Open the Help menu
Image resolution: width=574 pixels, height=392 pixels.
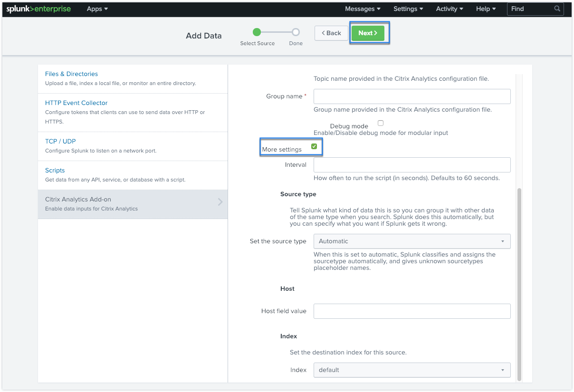click(486, 9)
